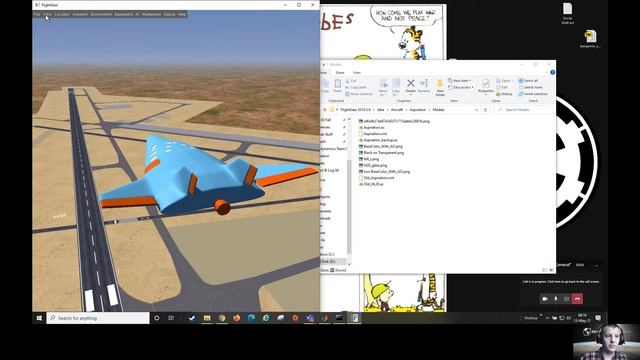Viewport: 640px width, 360px height.
Task: Open the FlightGear Debug menu
Action: [169, 14]
